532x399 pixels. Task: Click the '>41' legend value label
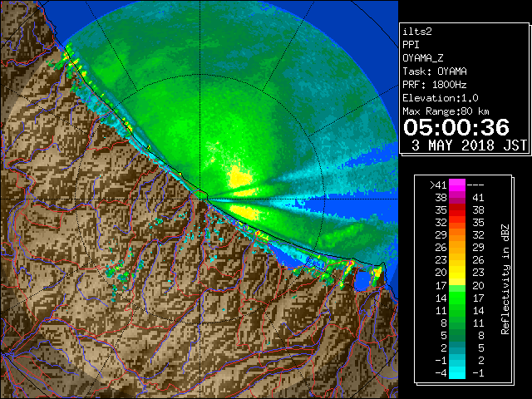pos(438,185)
